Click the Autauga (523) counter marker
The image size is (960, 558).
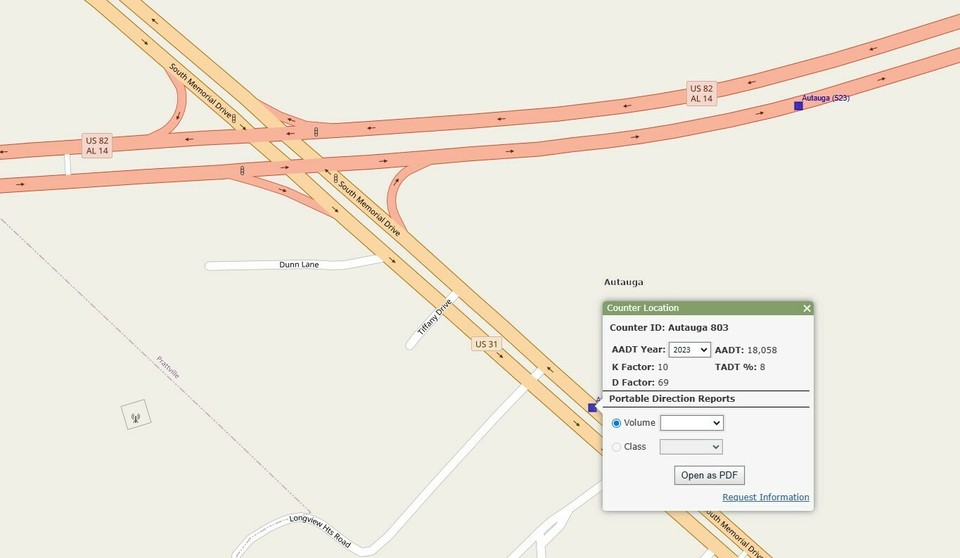coord(798,105)
